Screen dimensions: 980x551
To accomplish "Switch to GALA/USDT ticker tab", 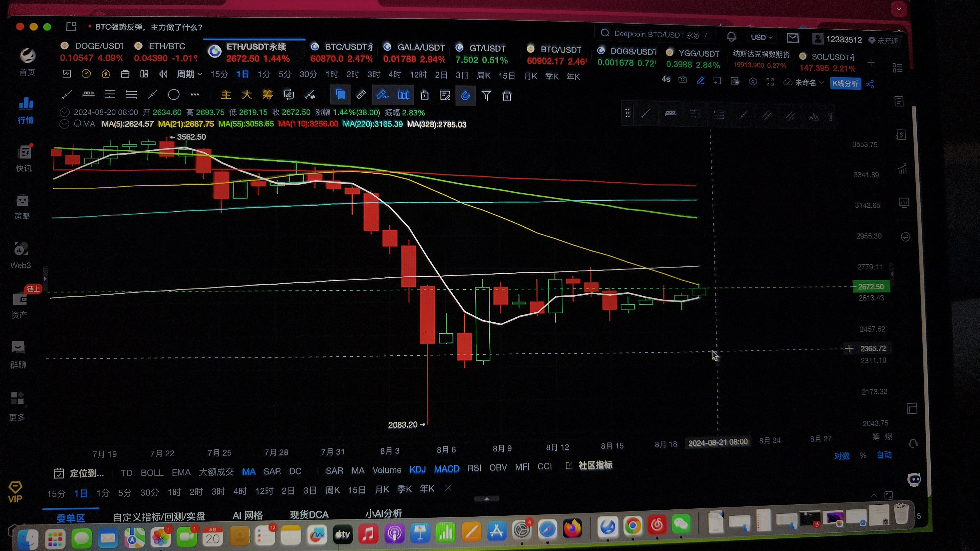I will (414, 53).
